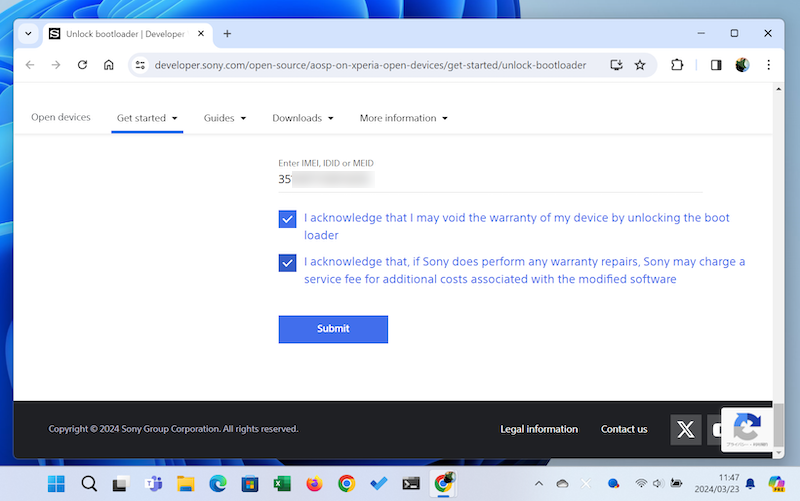Open the Chrome extensions puzzle icon

coord(678,65)
